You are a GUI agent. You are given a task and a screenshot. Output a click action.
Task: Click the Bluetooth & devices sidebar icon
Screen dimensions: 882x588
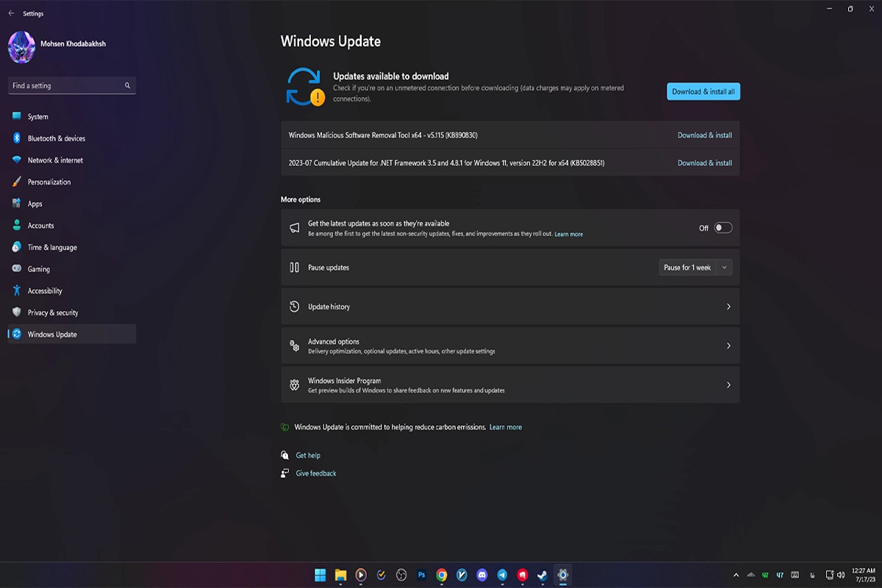(x=16, y=138)
